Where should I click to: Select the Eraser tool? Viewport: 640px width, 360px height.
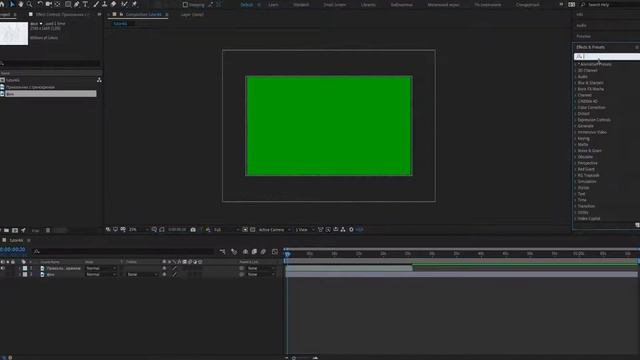point(113,4)
